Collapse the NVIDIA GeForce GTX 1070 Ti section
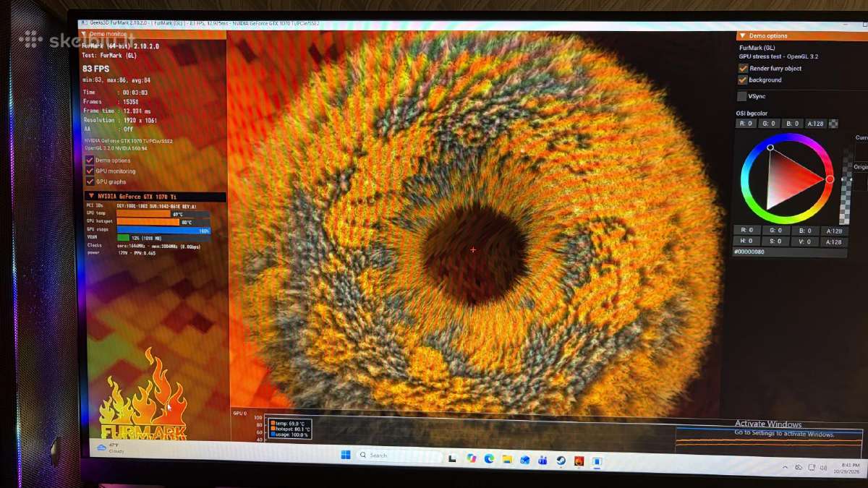Viewport: 868px width, 488px height. (91, 196)
